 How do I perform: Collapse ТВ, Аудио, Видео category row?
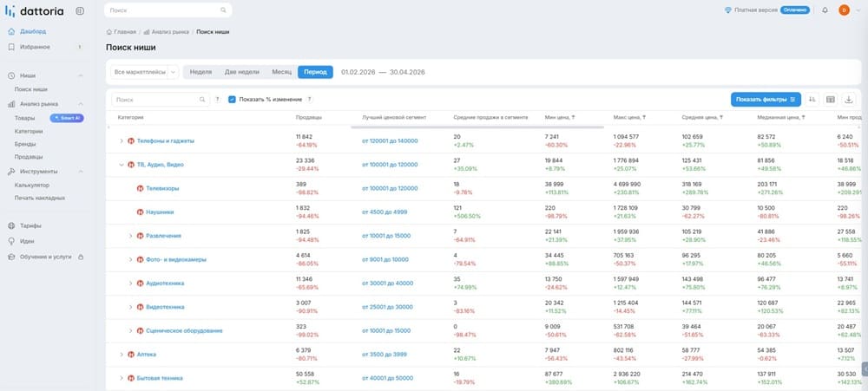coord(122,165)
